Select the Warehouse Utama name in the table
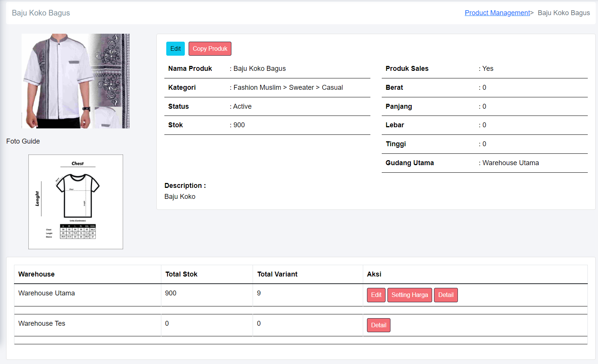The height and width of the screenshot is (364, 598). 47,293
